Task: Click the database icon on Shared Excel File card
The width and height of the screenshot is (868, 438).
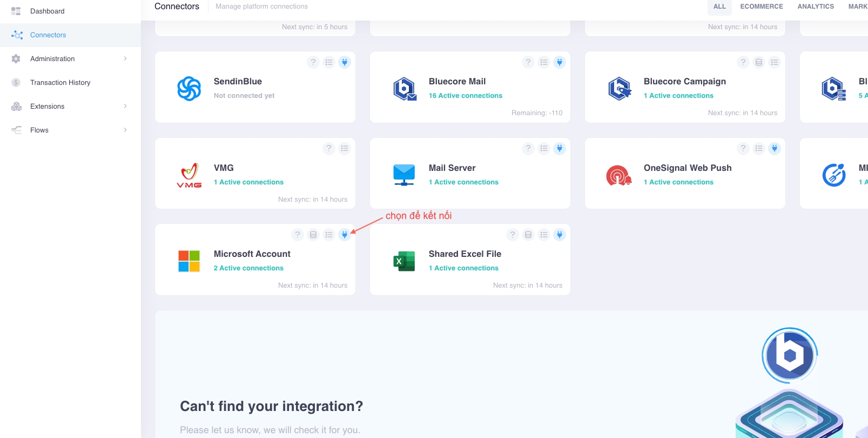Action: (x=528, y=235)
